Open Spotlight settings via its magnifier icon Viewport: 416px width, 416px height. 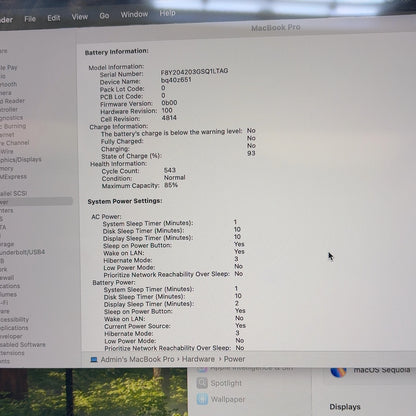[202, 383]
